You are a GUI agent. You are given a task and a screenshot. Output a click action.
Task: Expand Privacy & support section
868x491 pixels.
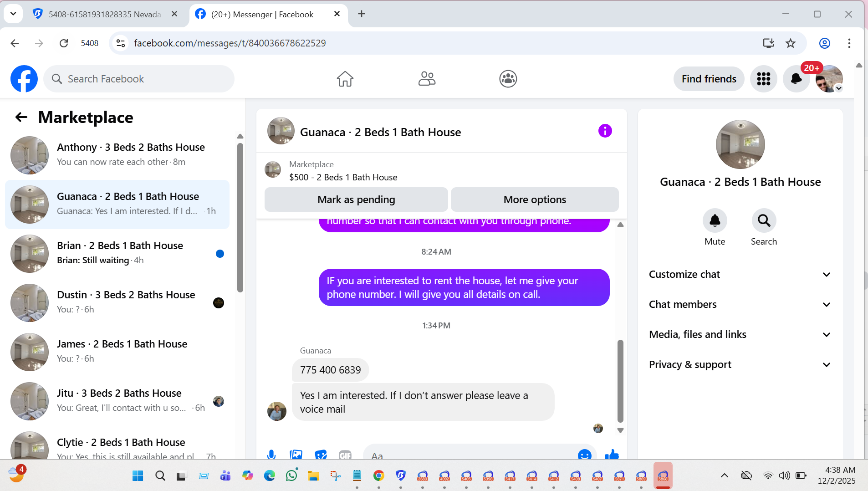740,364
